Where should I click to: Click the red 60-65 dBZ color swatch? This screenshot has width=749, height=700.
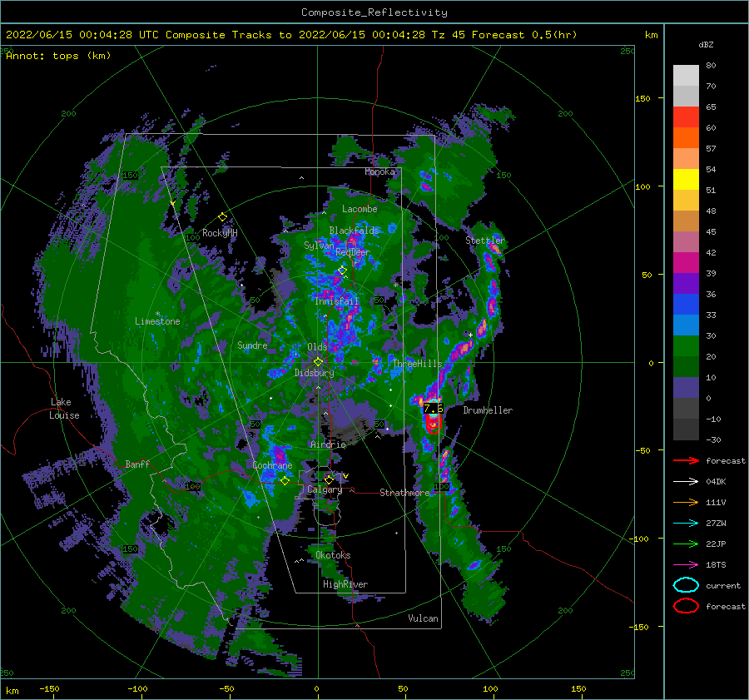[x=686, y=117]
